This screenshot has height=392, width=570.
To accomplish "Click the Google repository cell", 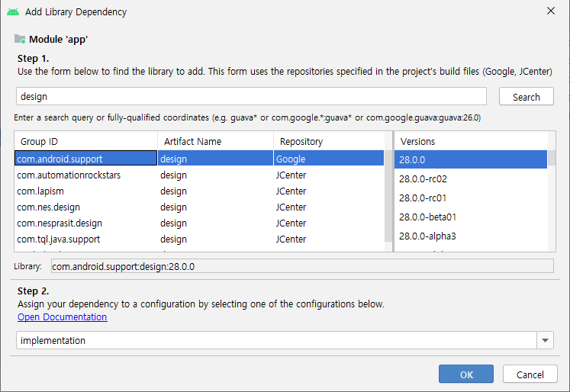I will [x=329, y=159].
